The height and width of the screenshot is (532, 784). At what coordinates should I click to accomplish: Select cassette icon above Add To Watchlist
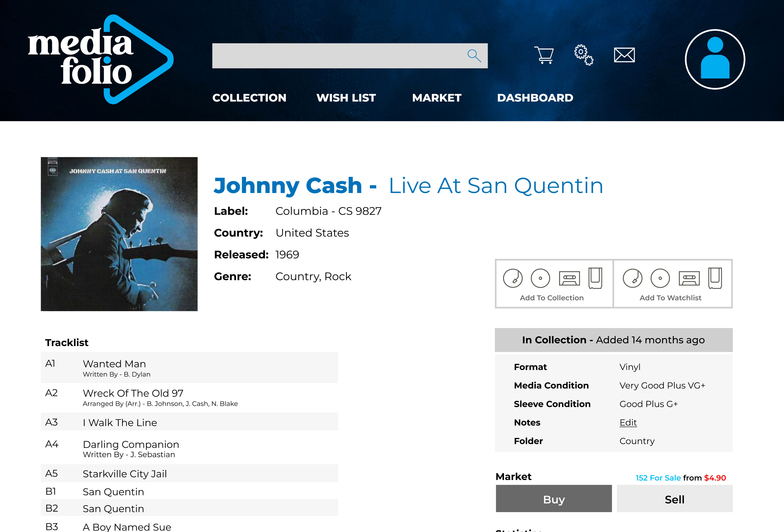[689, 279]
